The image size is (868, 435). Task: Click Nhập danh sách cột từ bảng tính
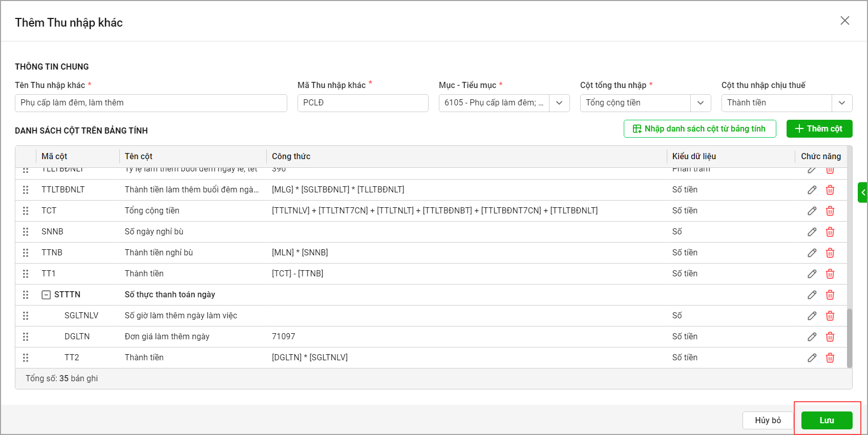(x=700, y=129)
